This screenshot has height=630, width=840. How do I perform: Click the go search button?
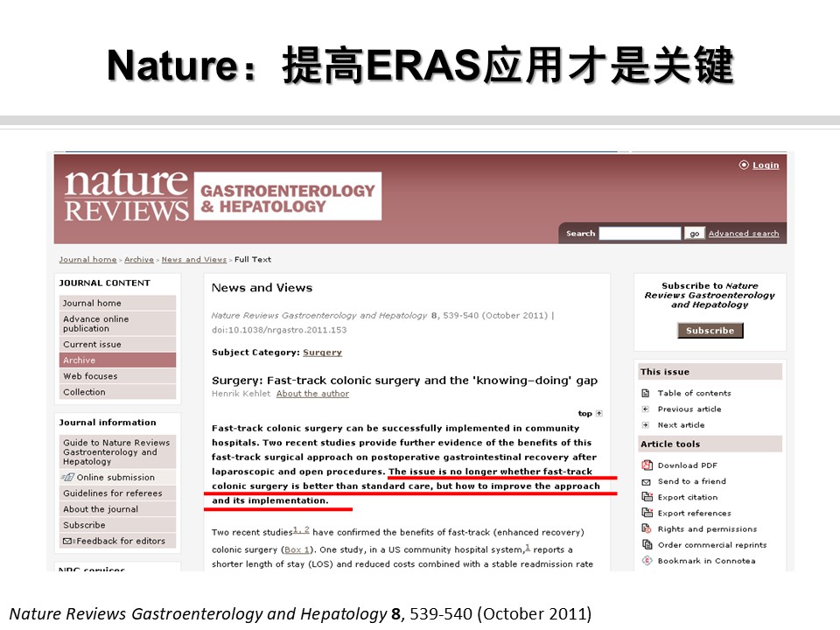tap(694, 234)
